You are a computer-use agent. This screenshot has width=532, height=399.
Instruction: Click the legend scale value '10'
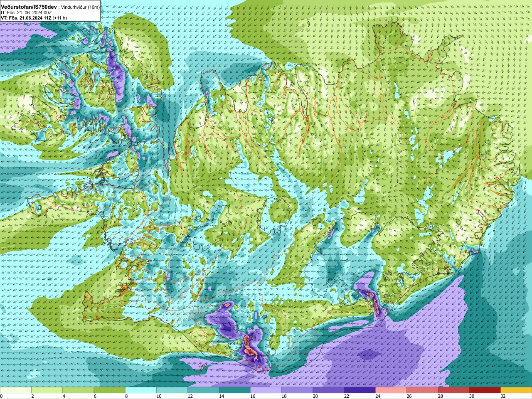(159, 396)
